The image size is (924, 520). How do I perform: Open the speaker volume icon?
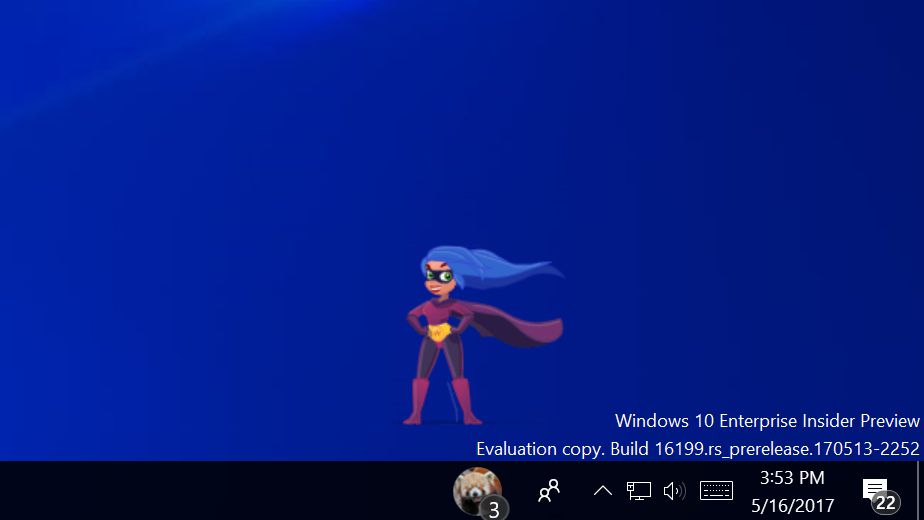tap(674, 491)
